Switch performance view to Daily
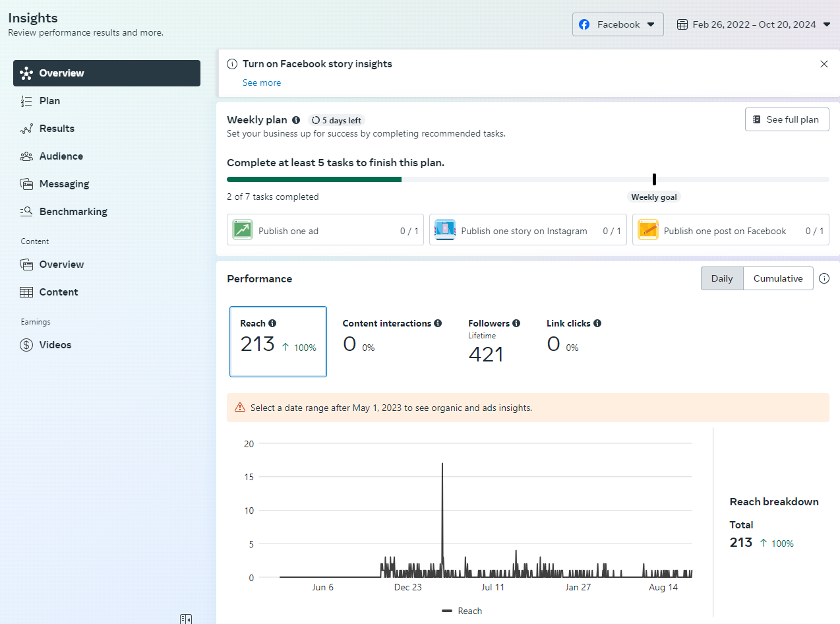840x624 pixels. point(722,278)
